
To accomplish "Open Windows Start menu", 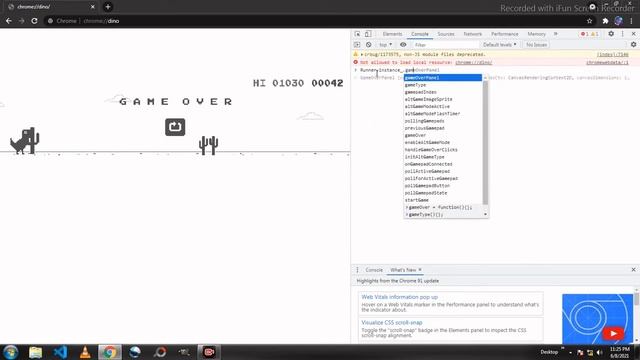I will [x=11, y=352].
